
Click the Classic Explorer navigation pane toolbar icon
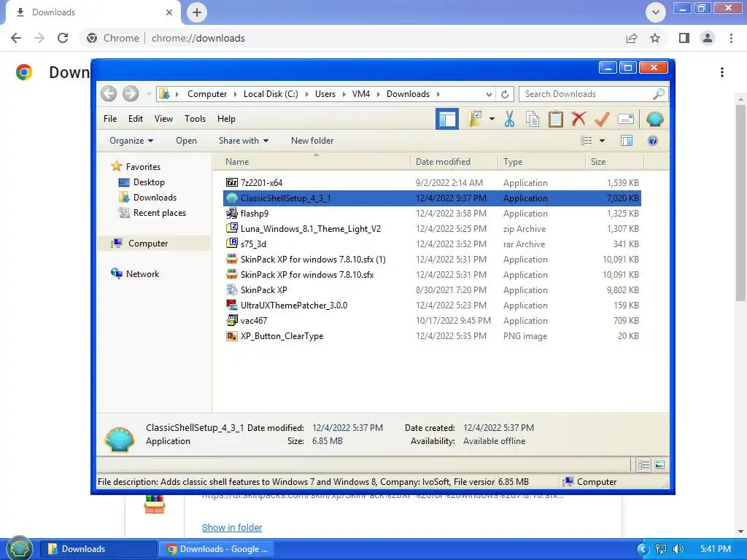point(447,119)
